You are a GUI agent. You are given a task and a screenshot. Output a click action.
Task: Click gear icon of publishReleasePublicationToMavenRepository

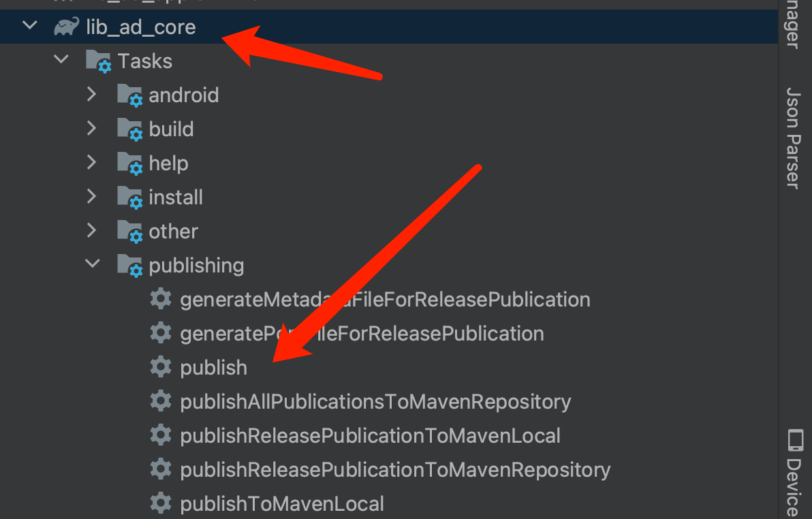[x=161, y=469]
